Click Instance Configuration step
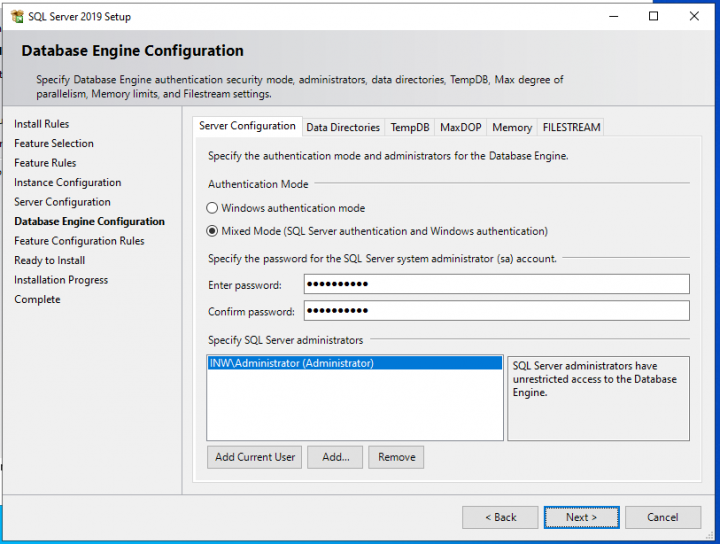Image resolution: width=720 pixels, height=544 pixels. pos(68,182)
